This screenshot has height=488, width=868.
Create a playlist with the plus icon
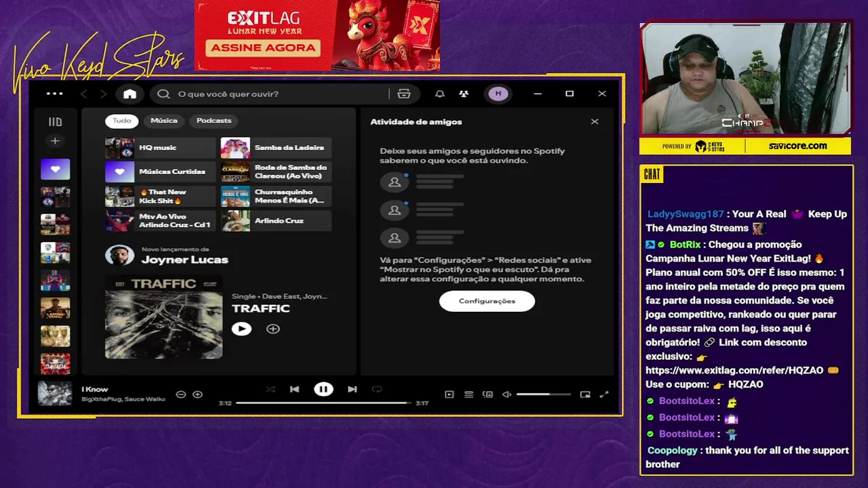(x=55, y=141)
